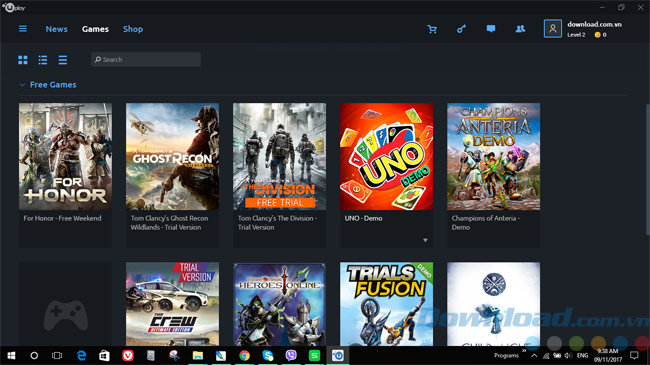Image resolution: width=650 pixels, height=365 pixels.
Task: Click the Free Games section heading
Action: (x=53, y=85)
